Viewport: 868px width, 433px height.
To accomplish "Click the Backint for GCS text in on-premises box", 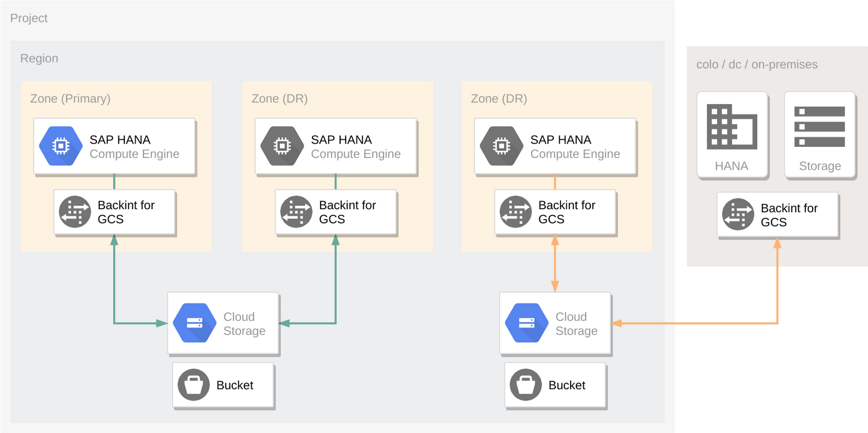I will 789,215.
